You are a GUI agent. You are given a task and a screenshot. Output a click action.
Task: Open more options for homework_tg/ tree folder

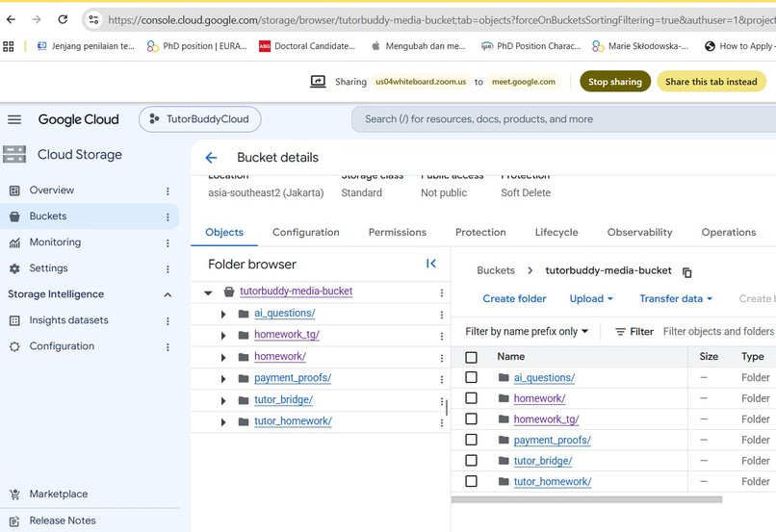(442, 337)
